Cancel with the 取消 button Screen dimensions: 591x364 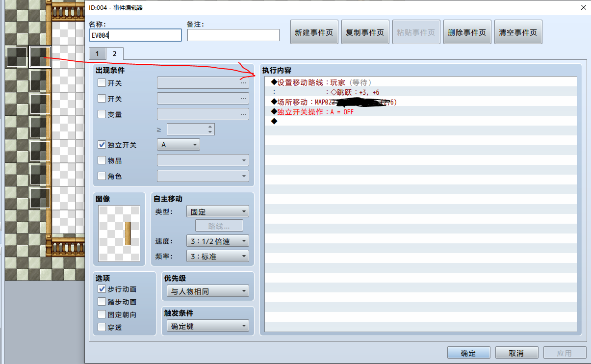516,353
